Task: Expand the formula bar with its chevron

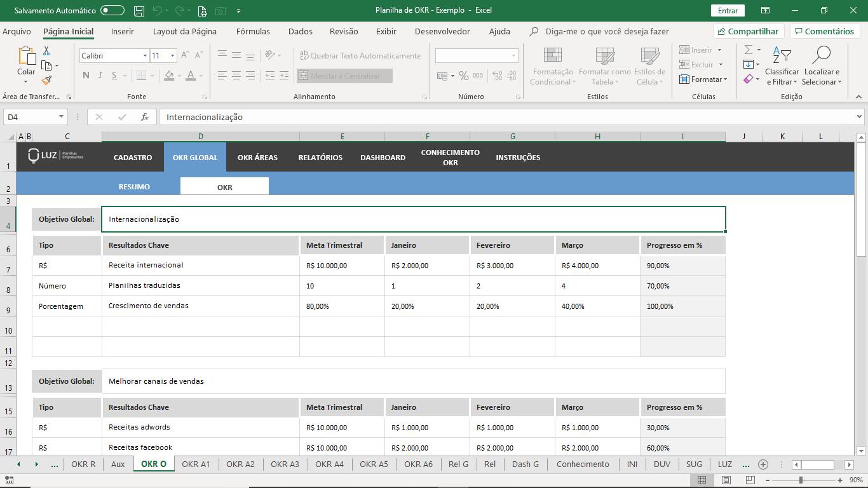Action: click(860, 117)
